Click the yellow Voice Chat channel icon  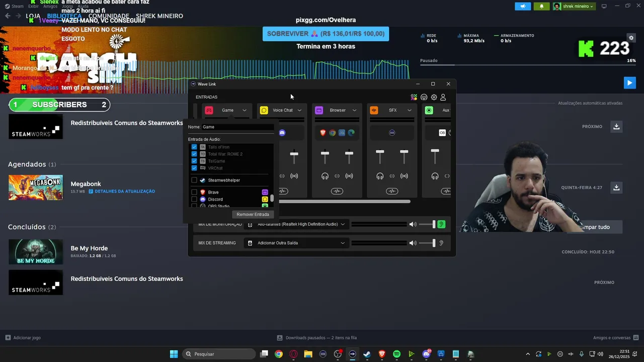(x=264, y=110)
